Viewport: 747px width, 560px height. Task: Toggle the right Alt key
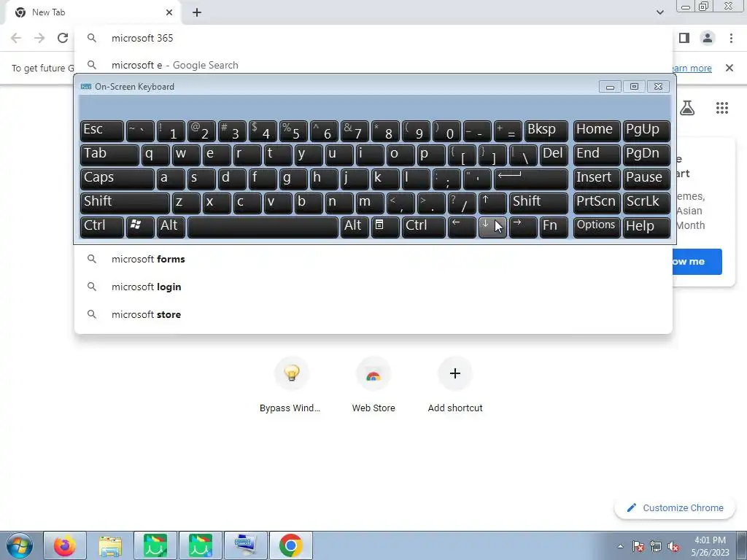coord(355,227)
